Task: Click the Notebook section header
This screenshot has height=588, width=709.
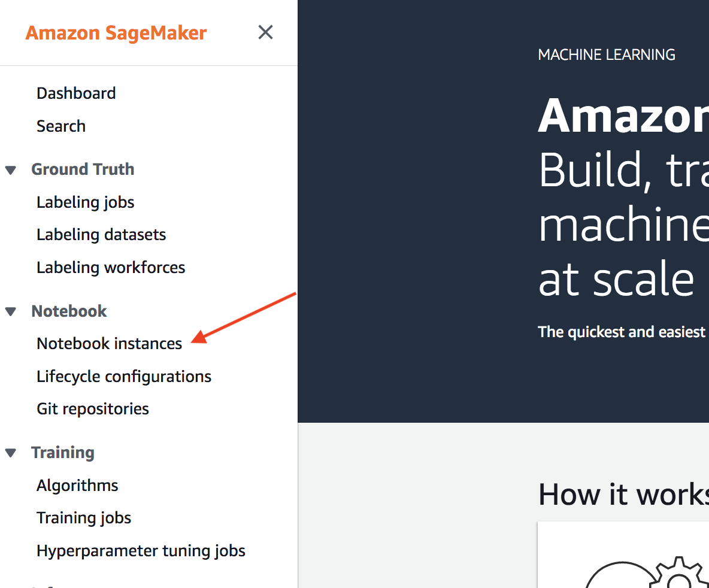Action: 69,311
